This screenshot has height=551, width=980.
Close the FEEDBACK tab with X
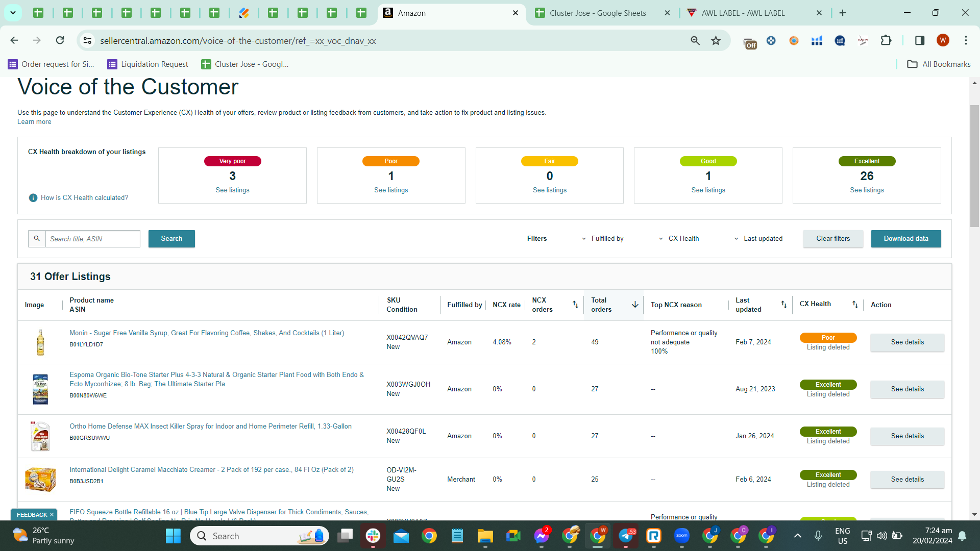(52, 515)
